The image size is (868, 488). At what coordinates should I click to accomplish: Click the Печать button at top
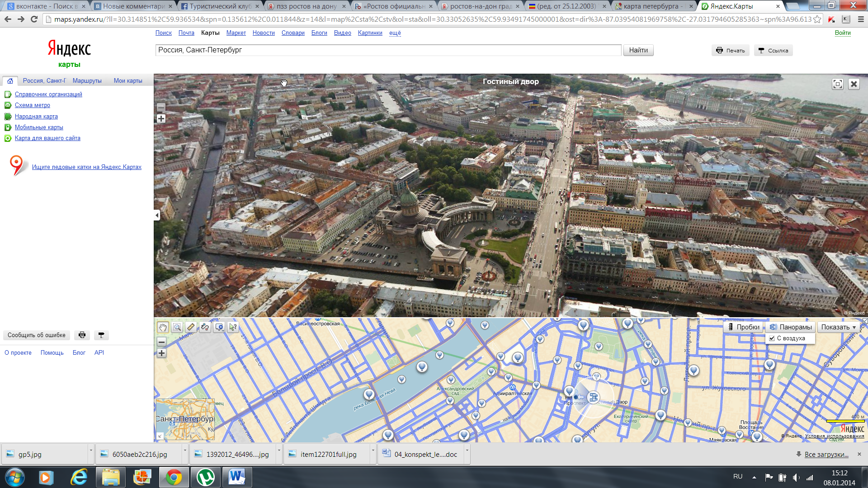(x=731, y=51)
